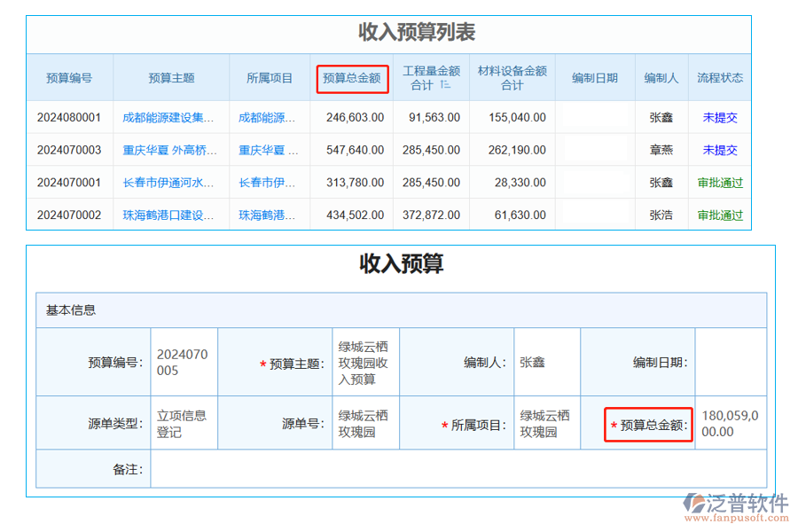Click the 流程状态 column header
The image size is (798, 532).
(720, 78)
